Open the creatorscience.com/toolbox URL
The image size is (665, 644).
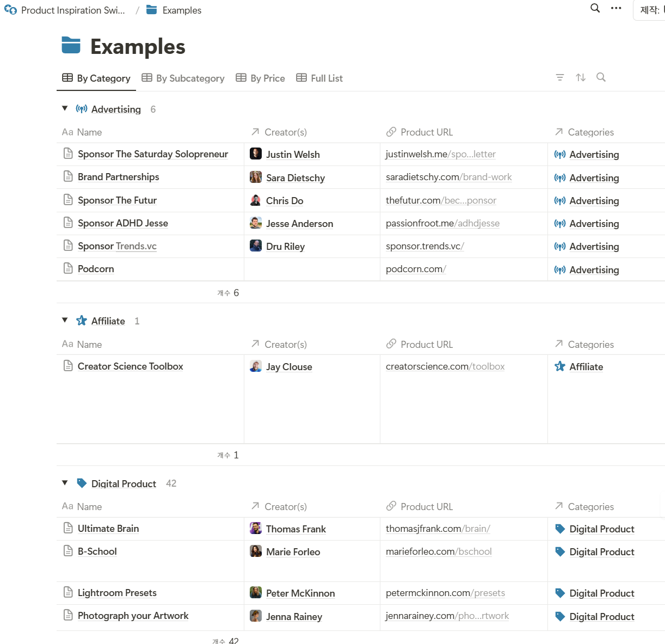click(445, 366)
